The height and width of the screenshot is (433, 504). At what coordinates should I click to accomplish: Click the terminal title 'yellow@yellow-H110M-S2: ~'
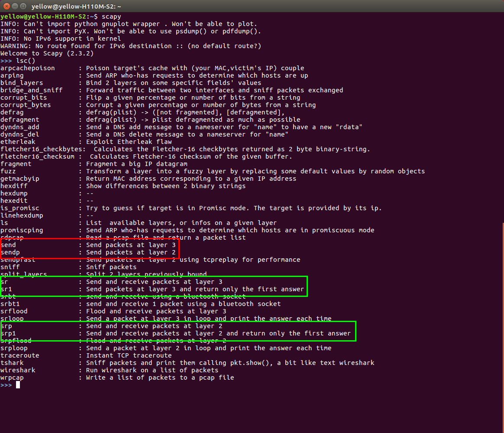tap(76, 7)
